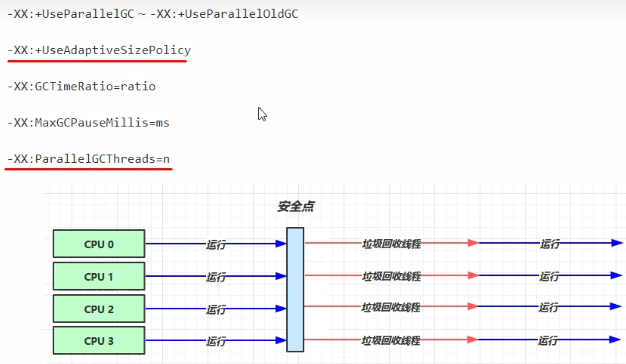Click the -XX:+UseParallelOldGC text
Image resolution: width=626 pixels, height=364 pixels.
(x=224, y=14)
